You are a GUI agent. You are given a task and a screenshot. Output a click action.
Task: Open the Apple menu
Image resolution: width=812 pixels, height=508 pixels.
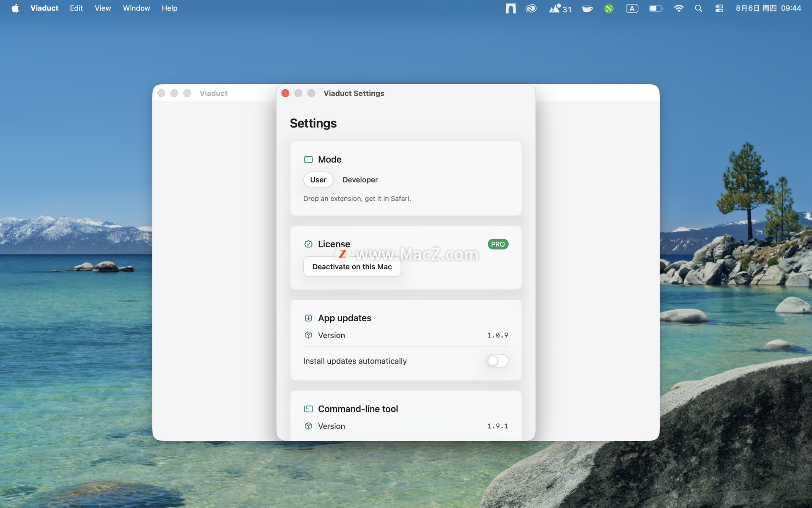click(15, 8)
